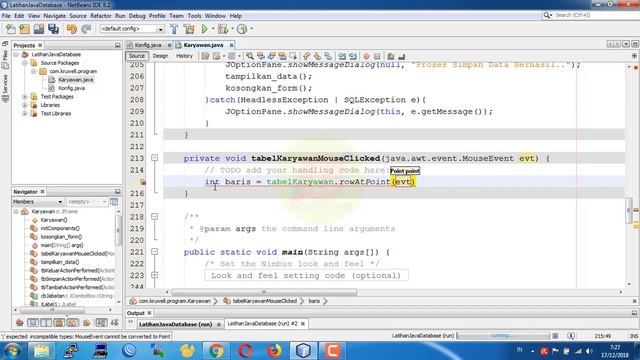Toggle Sort by Name in Navigator
Image resolution: width=640 pixels, height=360 pixels.
tap(101, 323)
